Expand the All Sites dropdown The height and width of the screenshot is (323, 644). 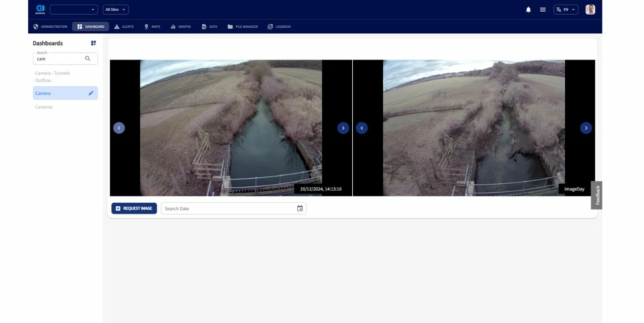pyautogui.click(x=116, y=10)
